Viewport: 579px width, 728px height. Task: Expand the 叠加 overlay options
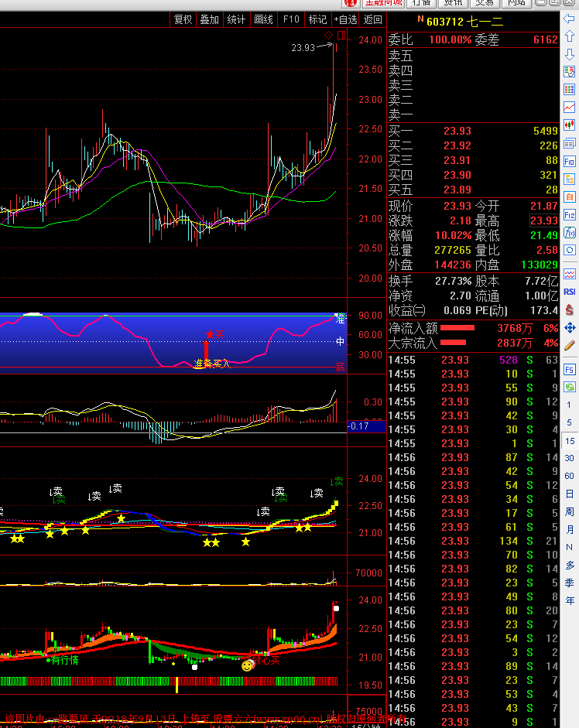pos(209,19)
